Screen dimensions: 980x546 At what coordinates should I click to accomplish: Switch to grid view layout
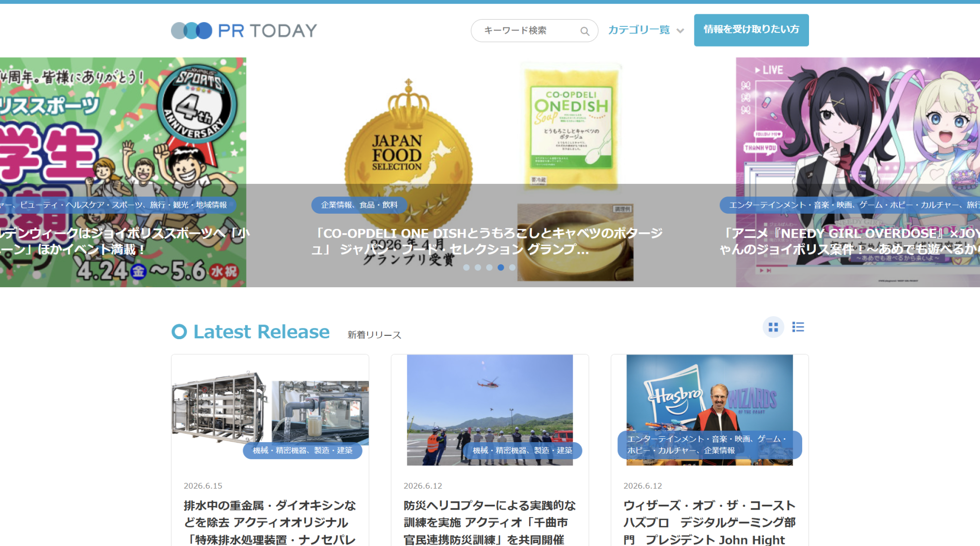point(773,327)
